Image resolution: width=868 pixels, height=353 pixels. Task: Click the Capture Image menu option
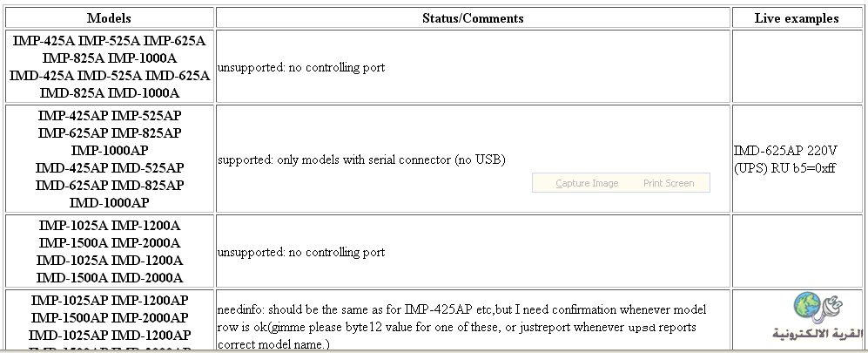pos(587,183)
